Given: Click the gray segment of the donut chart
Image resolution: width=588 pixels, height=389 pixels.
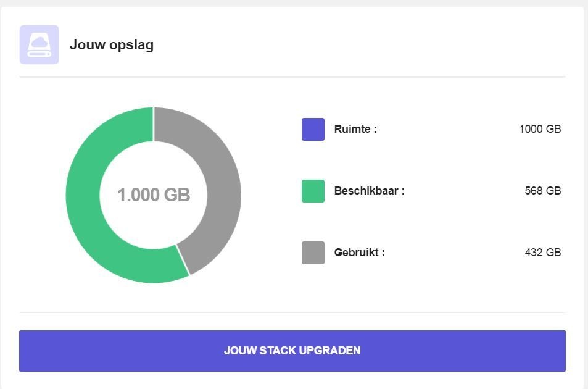Looking at the screenshot, I should [222, 185].
